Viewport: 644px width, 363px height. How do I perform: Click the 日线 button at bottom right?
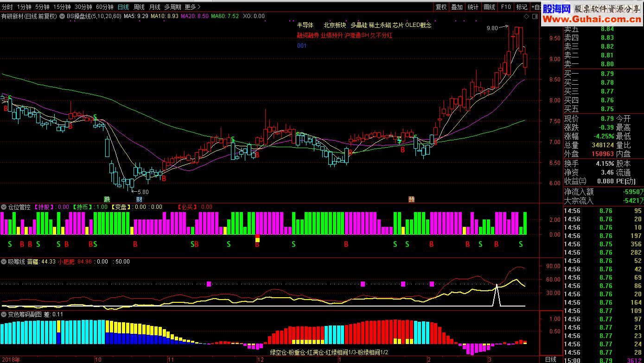[550, 359]
